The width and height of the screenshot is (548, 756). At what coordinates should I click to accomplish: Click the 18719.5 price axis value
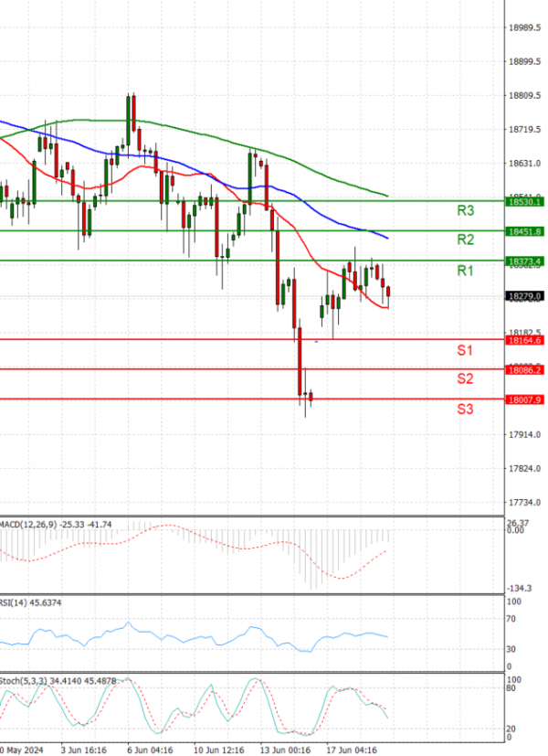525,130
